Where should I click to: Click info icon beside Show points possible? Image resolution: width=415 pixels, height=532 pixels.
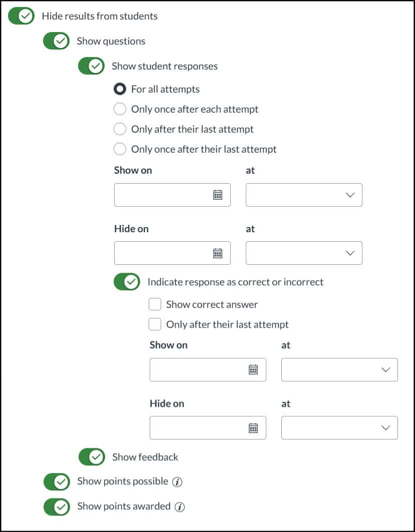click(x=177, y=482)
